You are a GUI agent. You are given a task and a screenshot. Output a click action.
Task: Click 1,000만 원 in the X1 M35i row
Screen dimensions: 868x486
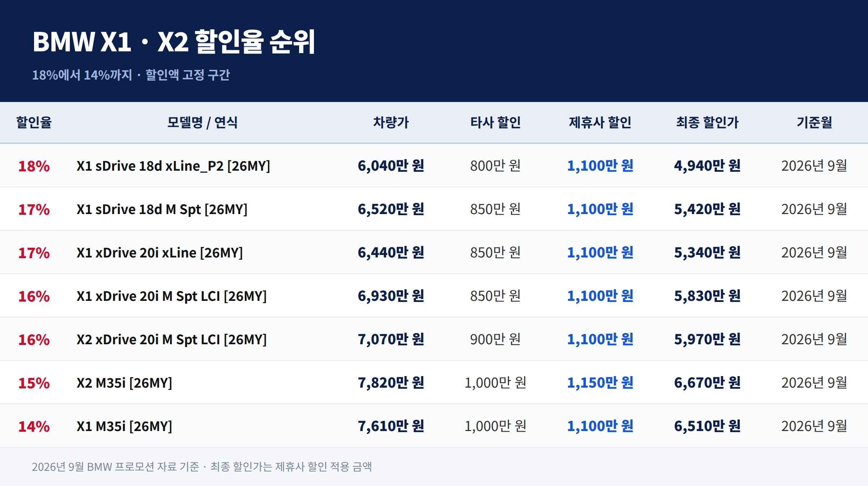pos(495,426)
